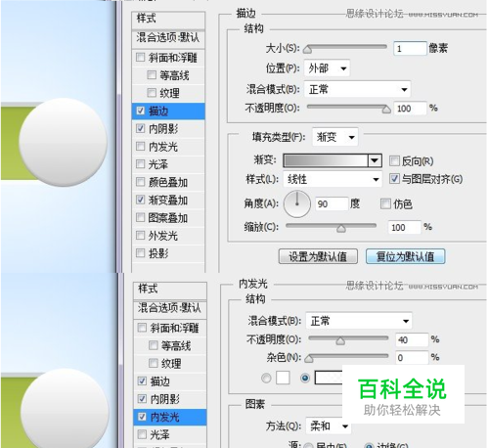Open Stroke blend mode dropdown showing 正常
The width and height of the screenshot is (489, 448).
[x=357, y=89]
